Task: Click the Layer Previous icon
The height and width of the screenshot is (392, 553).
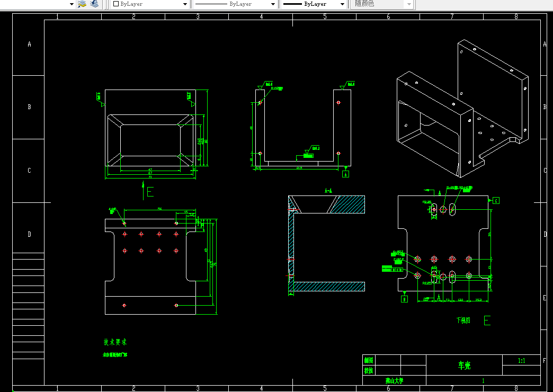Action: click(x=94, y=4)
